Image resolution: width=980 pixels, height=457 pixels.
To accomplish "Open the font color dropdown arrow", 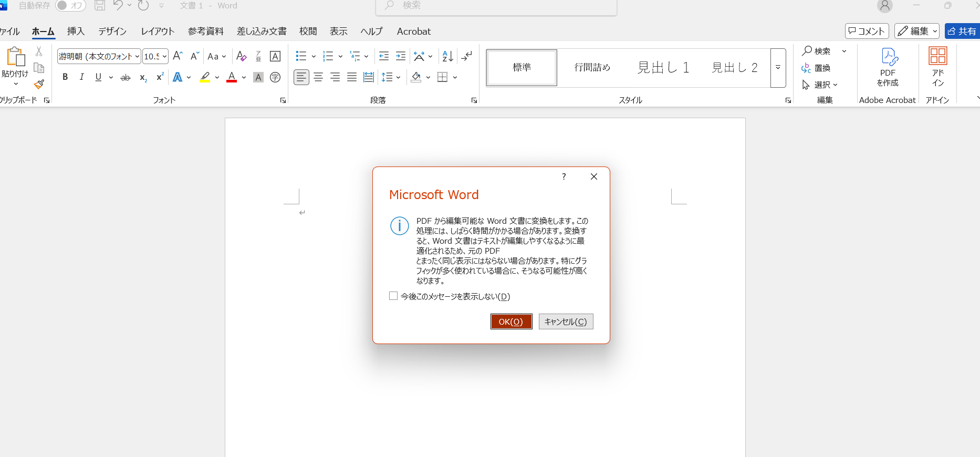I will pos(244,78).
